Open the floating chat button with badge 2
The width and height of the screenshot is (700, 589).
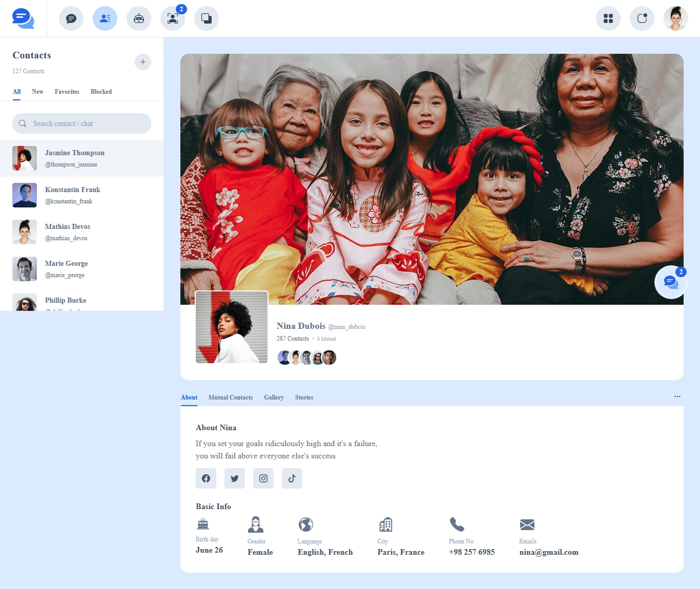(x=671, y=282)
